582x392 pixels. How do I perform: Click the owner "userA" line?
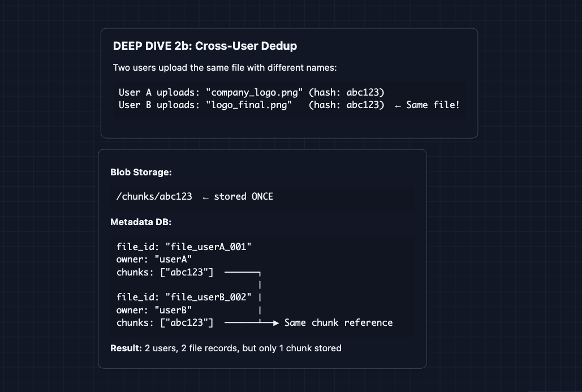point(154,260)
